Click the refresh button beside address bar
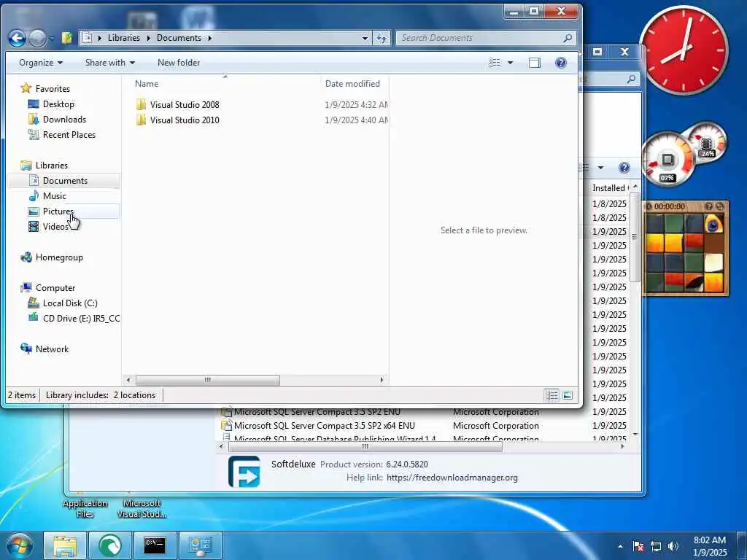The height and width of the screenshot is (560, 747). click(x=382, y=38)
